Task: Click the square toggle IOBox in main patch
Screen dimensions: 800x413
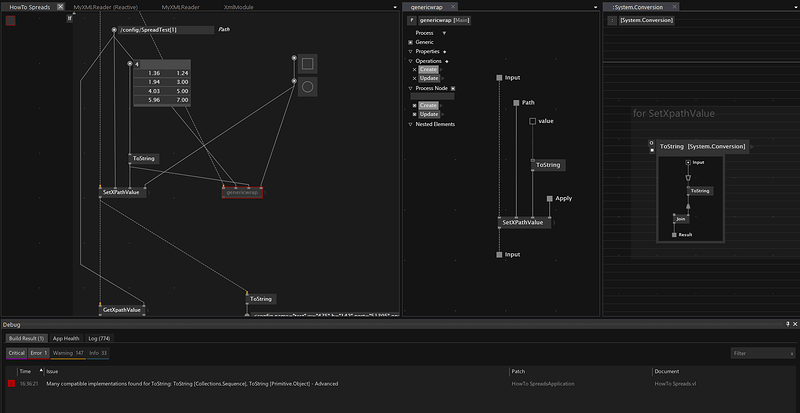Action: point(307,64)
